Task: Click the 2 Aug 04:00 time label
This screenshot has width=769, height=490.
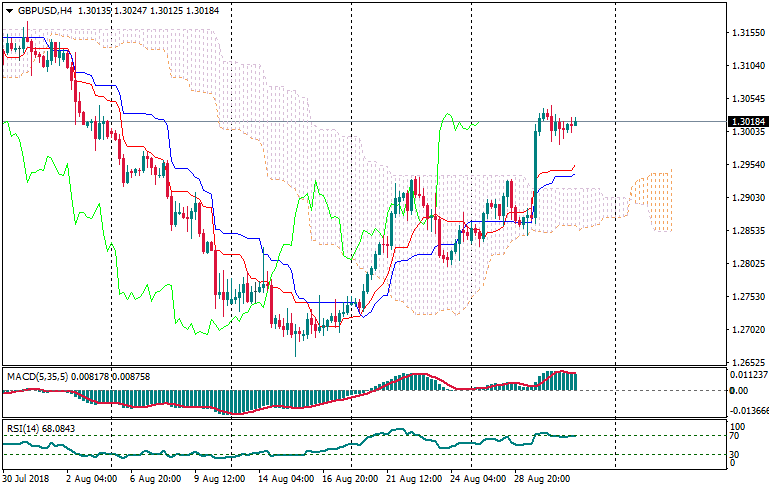Action: click(x=90, y=479)
